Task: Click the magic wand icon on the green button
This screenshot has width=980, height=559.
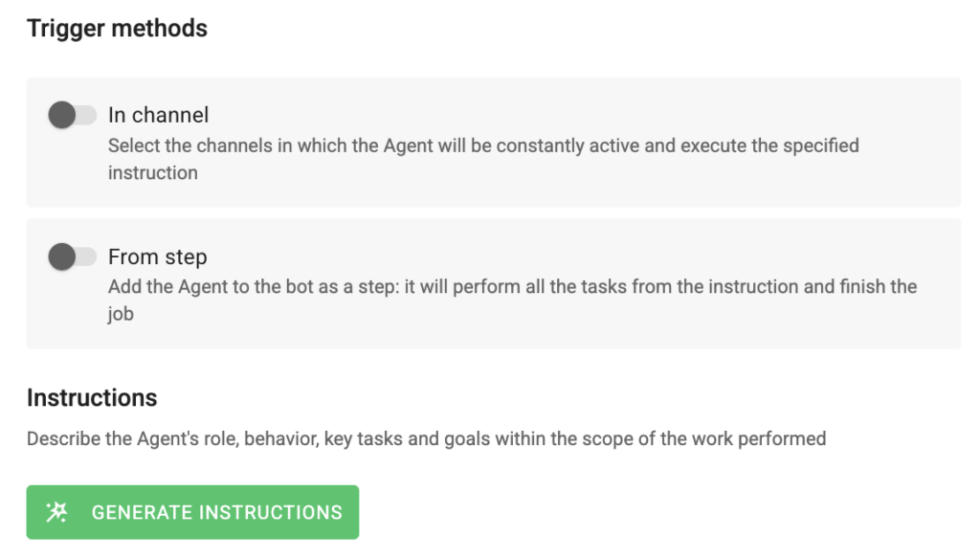Action: click(57, 512)
